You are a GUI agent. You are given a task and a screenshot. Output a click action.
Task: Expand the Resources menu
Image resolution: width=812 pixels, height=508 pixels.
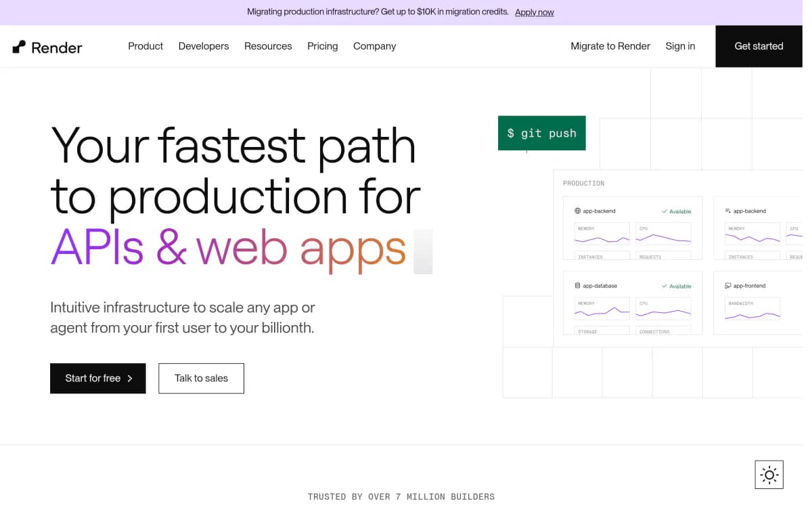[x=268, y=46]
